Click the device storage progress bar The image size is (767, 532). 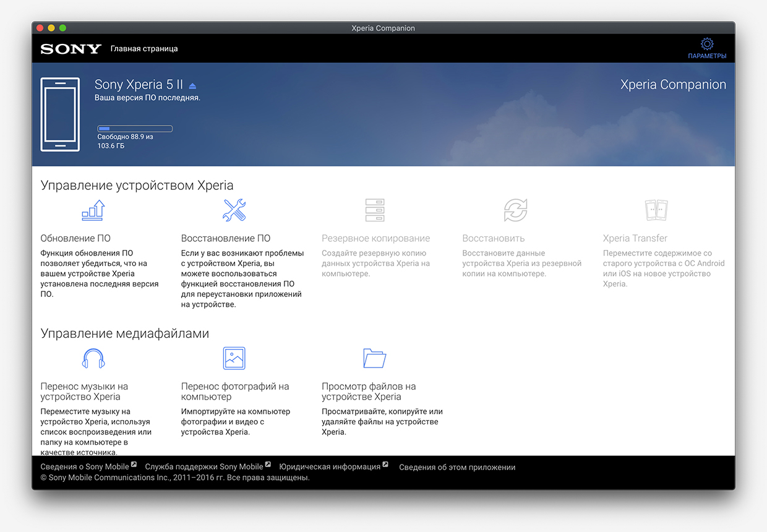(x=135, y=129)
